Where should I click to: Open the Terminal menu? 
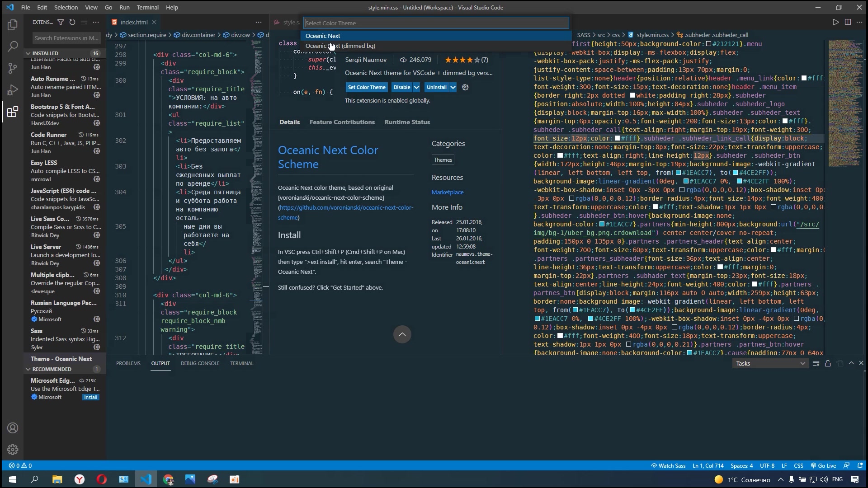(147, 7)
